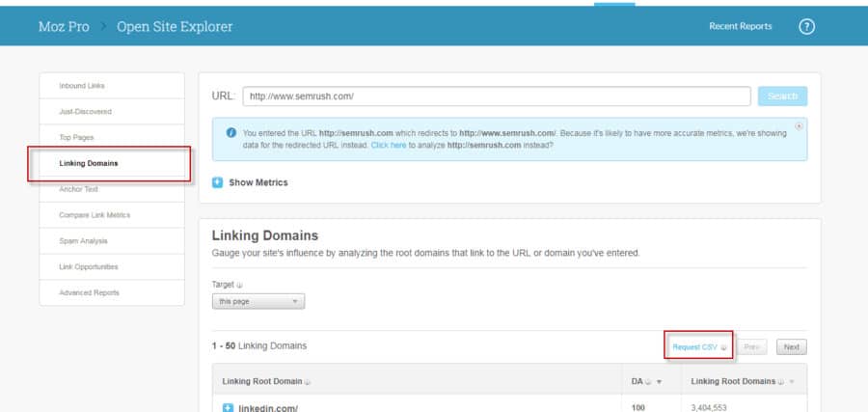Sort by Linking Root Domains column arrow

[792, 382]
